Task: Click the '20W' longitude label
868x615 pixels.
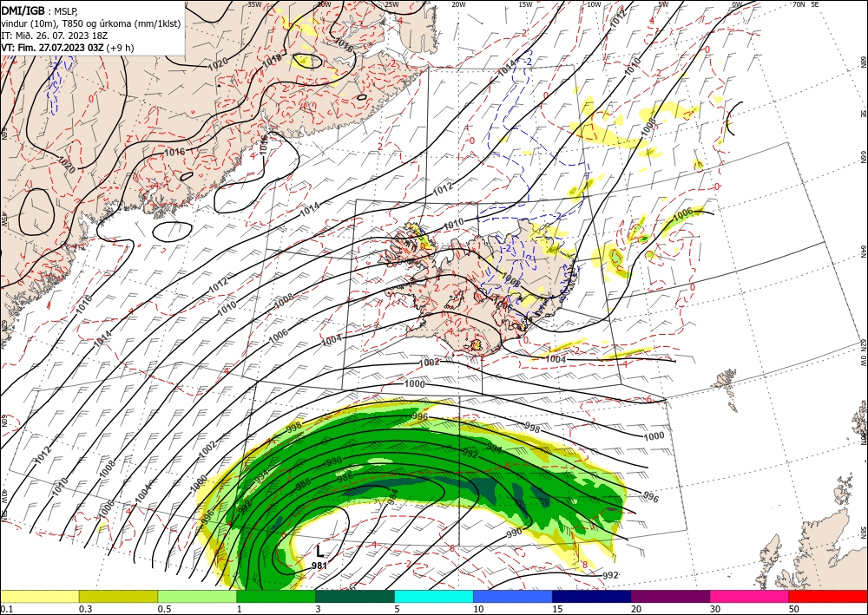Action: [457, 4]
